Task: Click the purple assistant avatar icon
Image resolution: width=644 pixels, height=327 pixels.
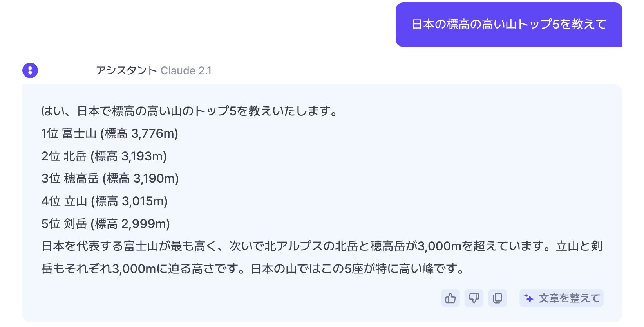Action: click(30, 70)
